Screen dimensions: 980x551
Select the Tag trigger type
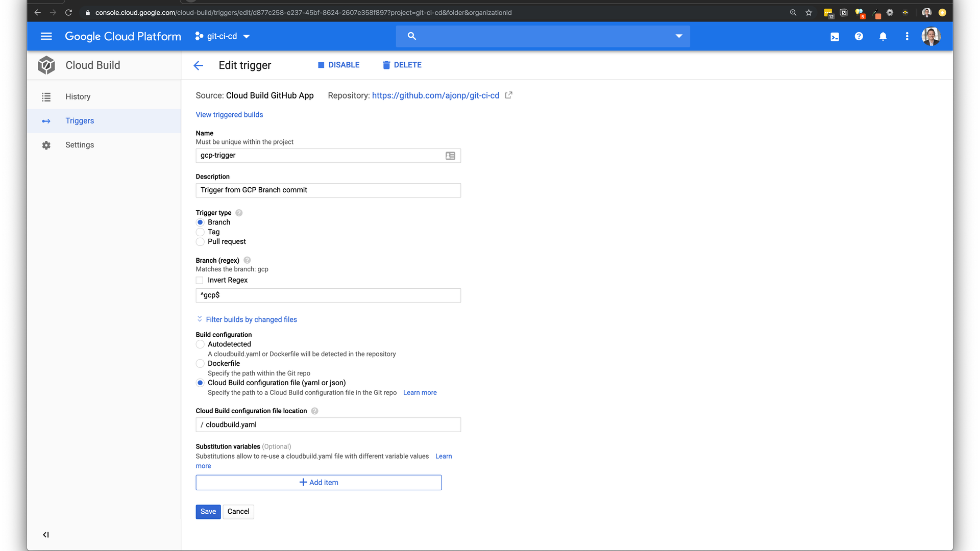(200, 232)
